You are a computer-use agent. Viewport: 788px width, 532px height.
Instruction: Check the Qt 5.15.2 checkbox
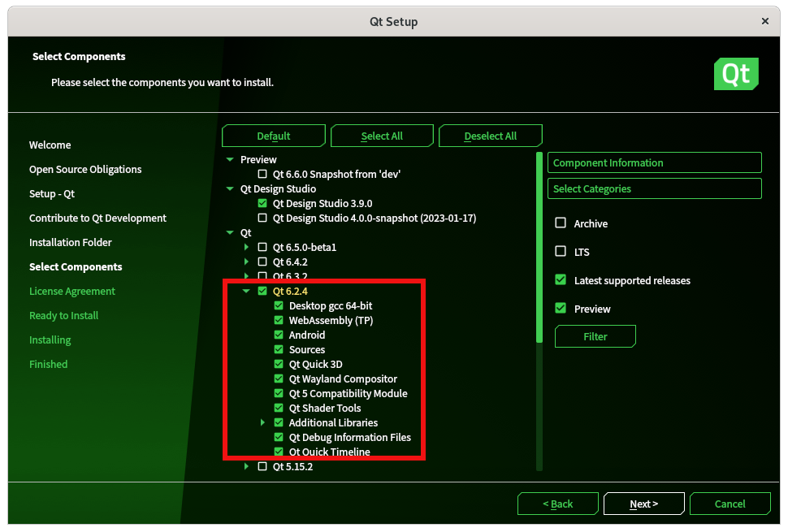point(262,465)
